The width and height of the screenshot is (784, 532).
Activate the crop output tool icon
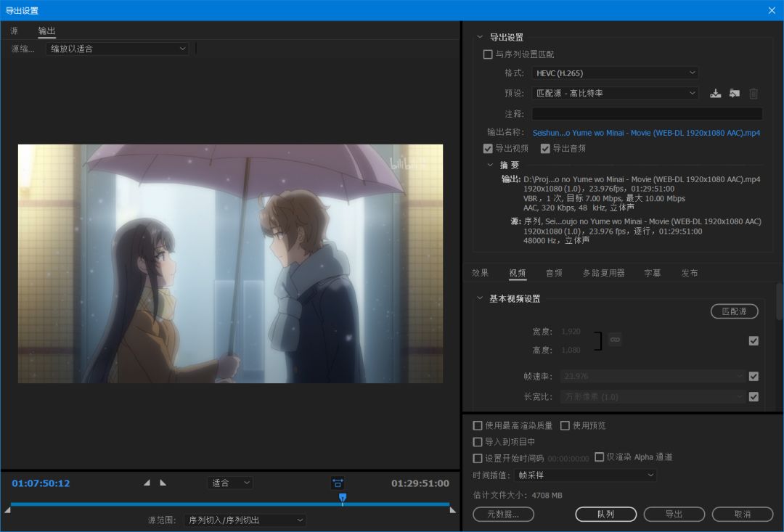click(337, 482)
